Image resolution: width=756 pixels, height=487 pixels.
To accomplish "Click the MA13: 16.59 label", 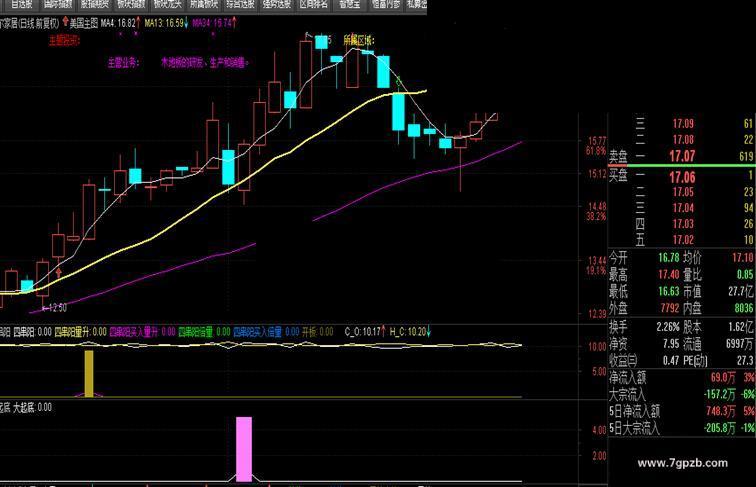I will pyautogui.click(x=164, y=23).
